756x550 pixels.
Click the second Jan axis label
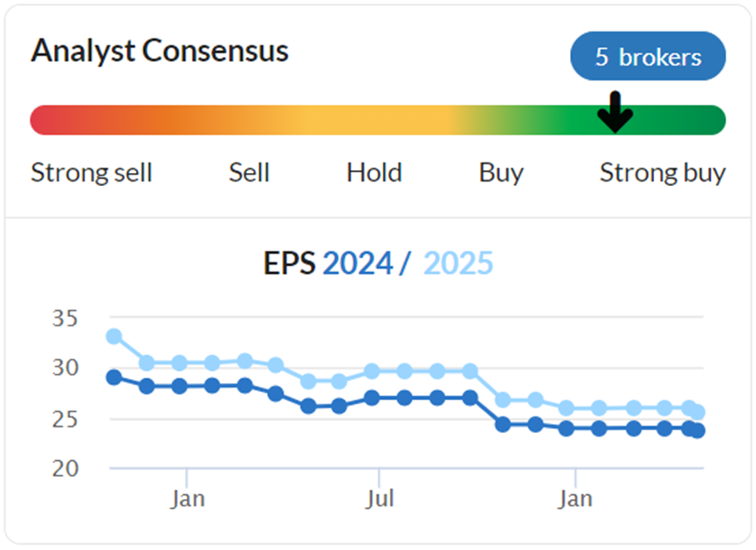575,498
